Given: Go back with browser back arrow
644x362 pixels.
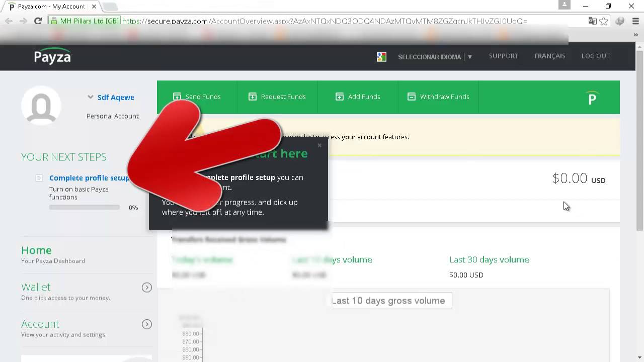Looking at the screenshot, I should click(9, 21).
